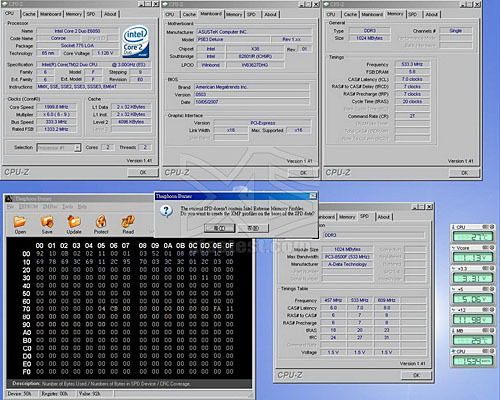The height and width of the screenshot is (400, 500).
Task: Open the SMBus menu in Thaiphoon Burner
Action: tap(50, 207)
